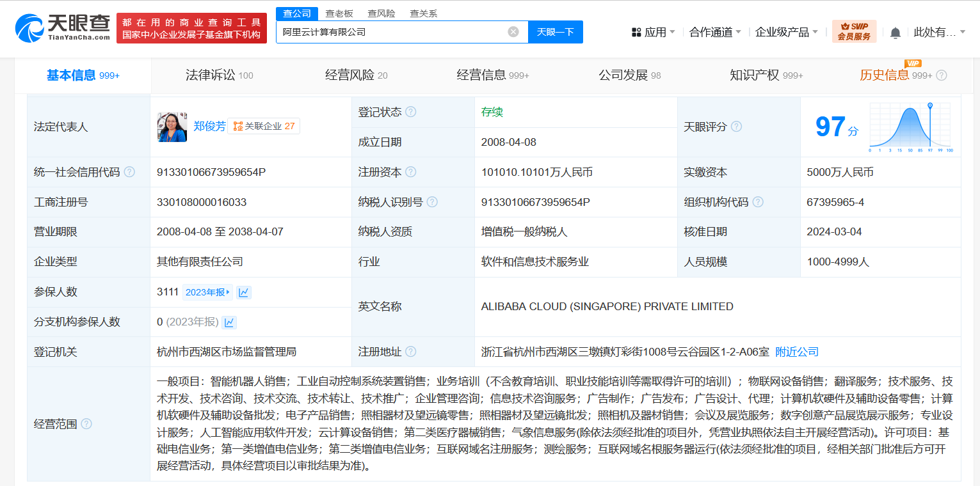This screenshot has height=486, width=980.
Task: Click help icon next to 统一社会信用代码
Action: point(130,172)
